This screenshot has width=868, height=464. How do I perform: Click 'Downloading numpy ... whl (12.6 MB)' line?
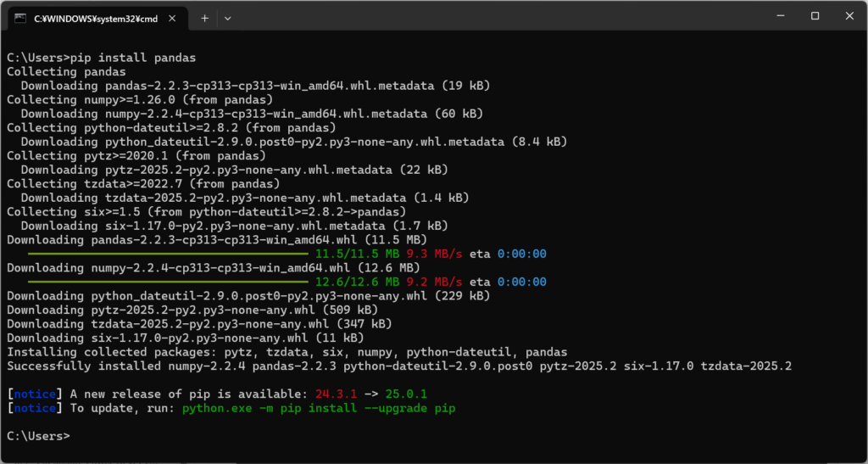pyautogui.click(x=213, y=268)
